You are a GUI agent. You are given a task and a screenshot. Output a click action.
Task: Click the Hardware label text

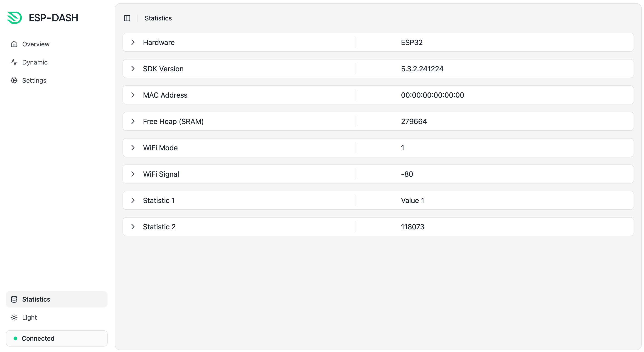click(159, 42)
